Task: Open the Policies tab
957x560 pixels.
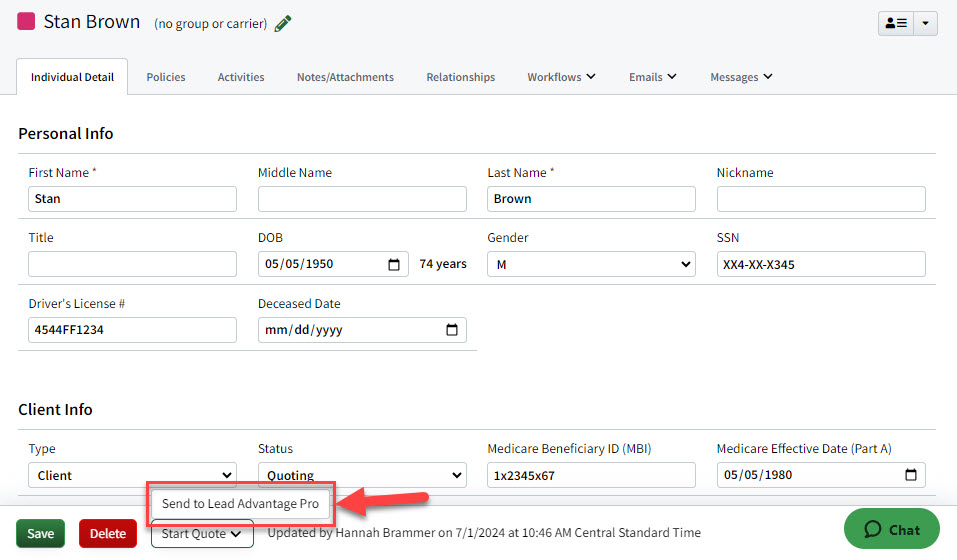Action: tap(165, 77)
